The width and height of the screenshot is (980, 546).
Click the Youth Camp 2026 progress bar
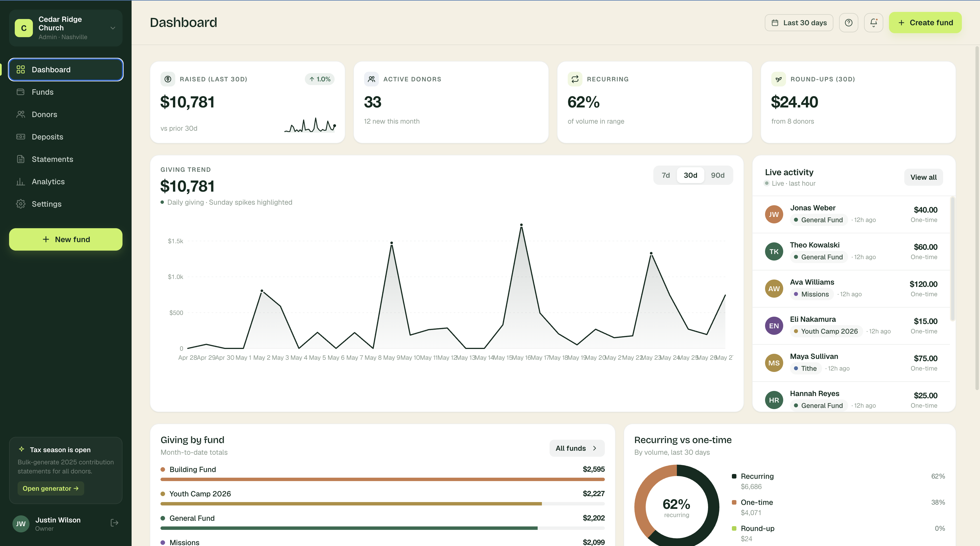[382, 504]
